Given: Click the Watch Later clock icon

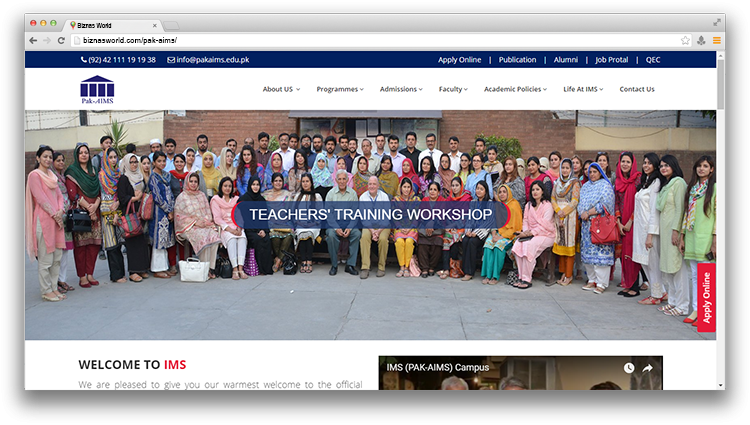Looking at the screenshot, I should [x=629, y=368].
